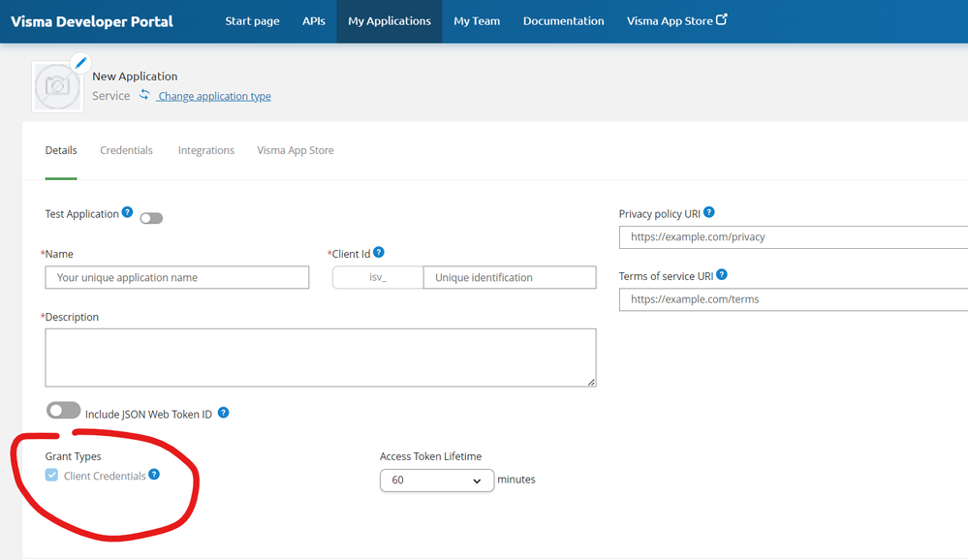Click the Description text area
This screenshot has height=560, width=968.
321,358
